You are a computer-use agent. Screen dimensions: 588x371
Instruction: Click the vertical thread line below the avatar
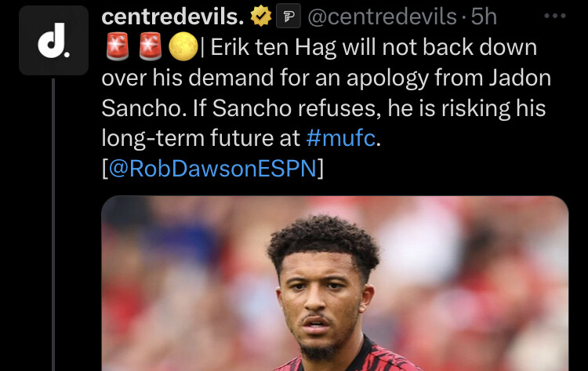point(53,224)
